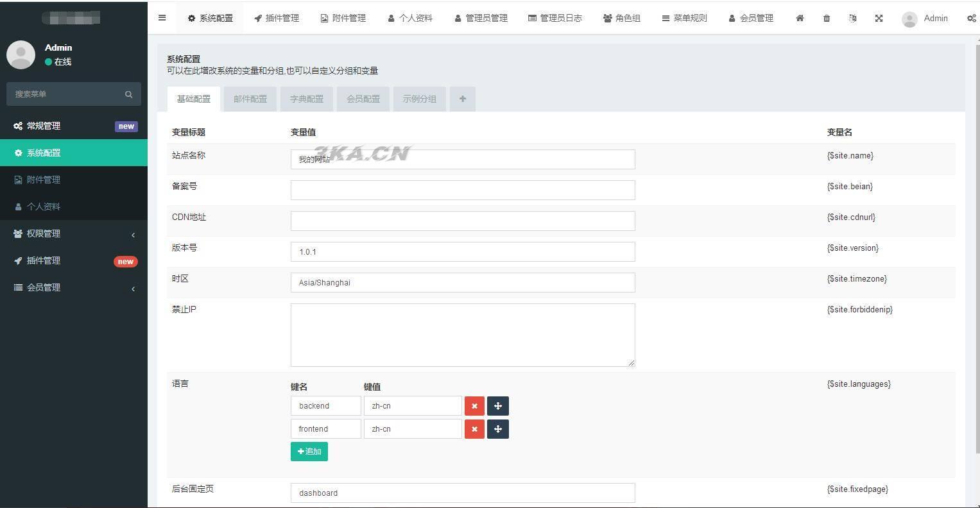This screenshot has width=980, height=508.
Task: Open the 菜单规则 top tab
Action: [685, 18]
